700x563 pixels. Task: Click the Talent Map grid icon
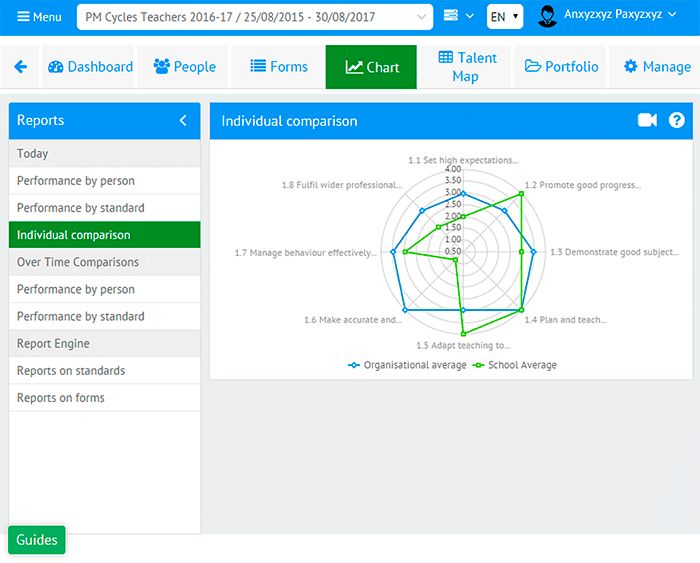(x=446, y=57)
